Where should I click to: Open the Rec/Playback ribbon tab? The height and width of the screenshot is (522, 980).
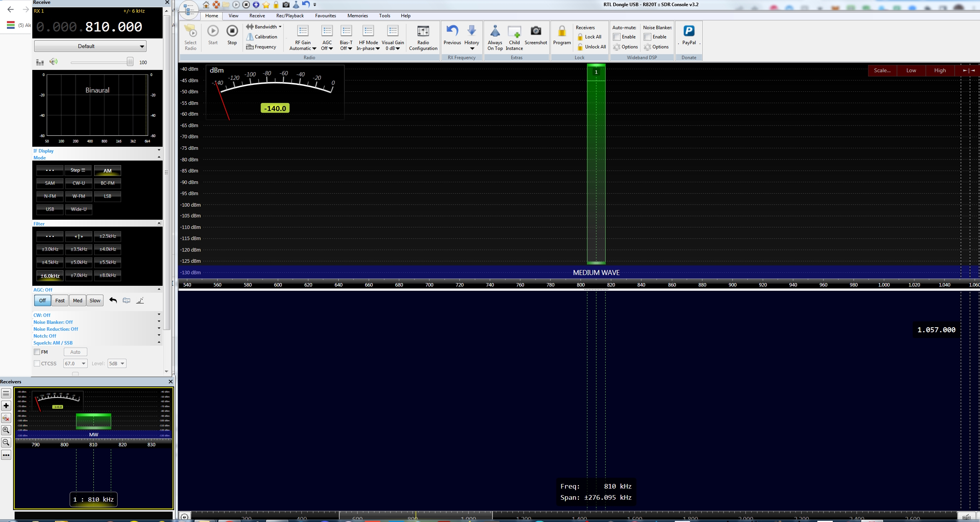pyautogui.click(x=290, y=16)
